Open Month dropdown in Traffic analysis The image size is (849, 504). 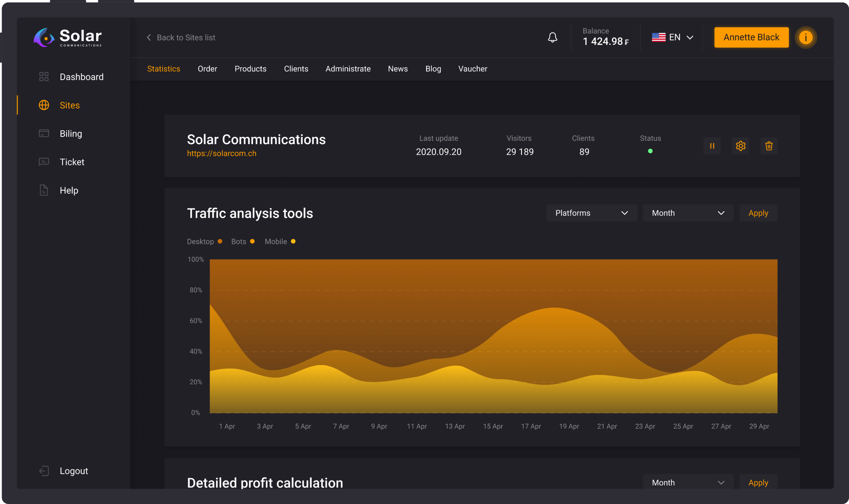point(688,213)
